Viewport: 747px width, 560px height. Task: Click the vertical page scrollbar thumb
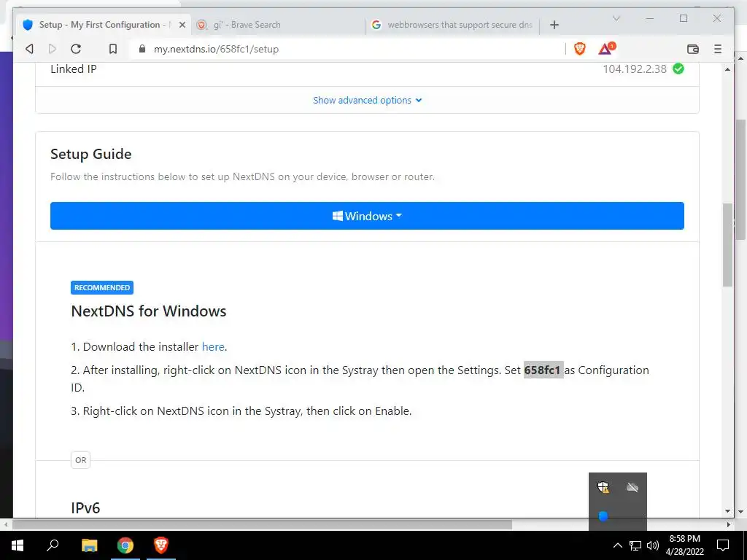click(x=727, y=244)
